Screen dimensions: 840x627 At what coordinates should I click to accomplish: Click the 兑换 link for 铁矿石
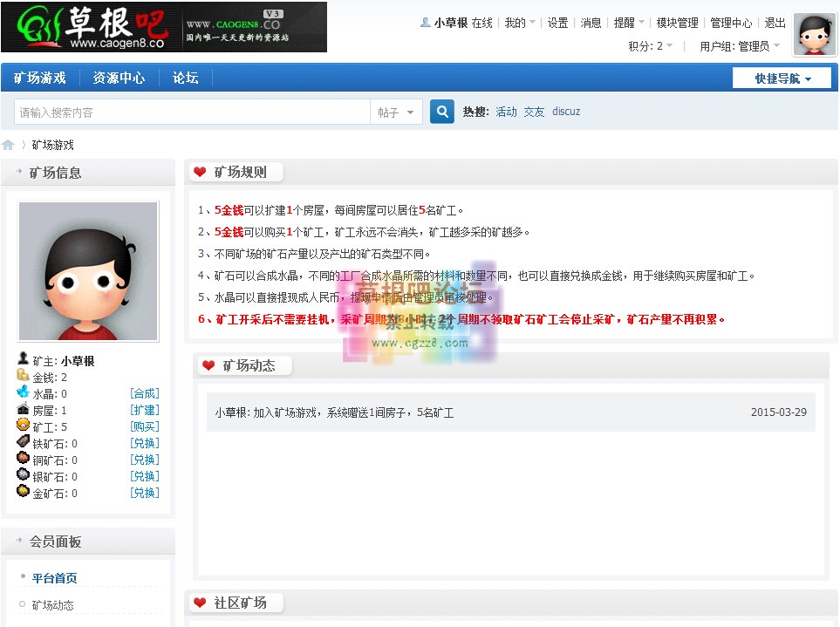coord(145,442)
